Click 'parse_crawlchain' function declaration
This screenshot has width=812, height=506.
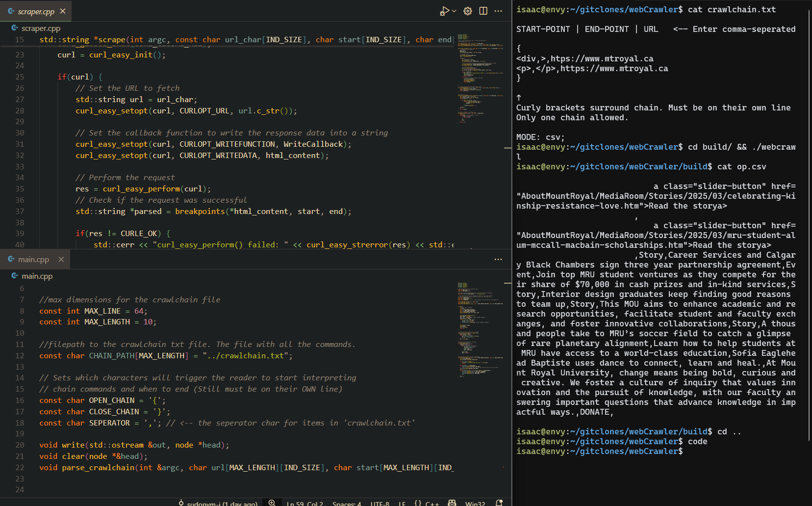click(98, 468)
